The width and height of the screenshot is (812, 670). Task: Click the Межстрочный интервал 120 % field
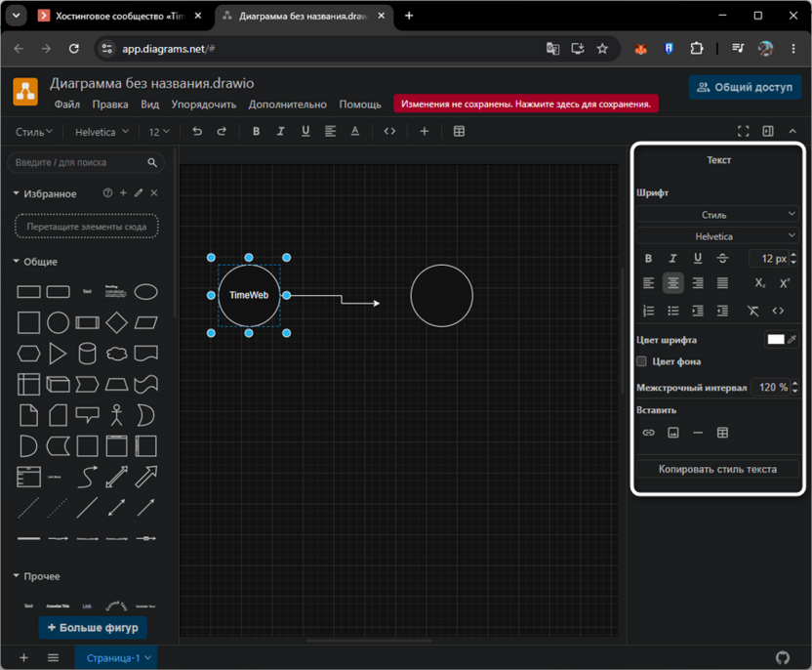pyautogui.click(x=771, y=387)
